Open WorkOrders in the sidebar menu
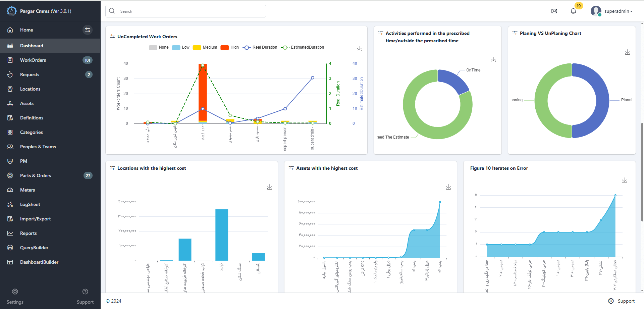This screenshot has width=644, height=309. [33, 60]
